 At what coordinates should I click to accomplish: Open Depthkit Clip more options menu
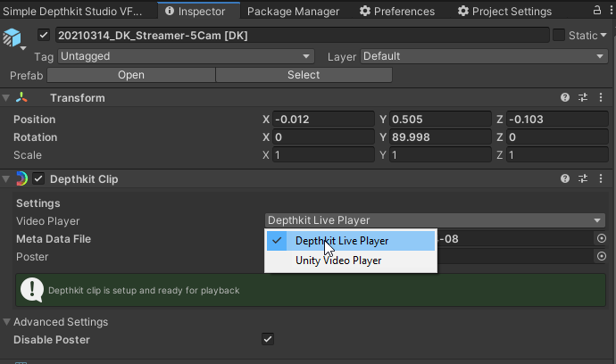coord(601,178)
